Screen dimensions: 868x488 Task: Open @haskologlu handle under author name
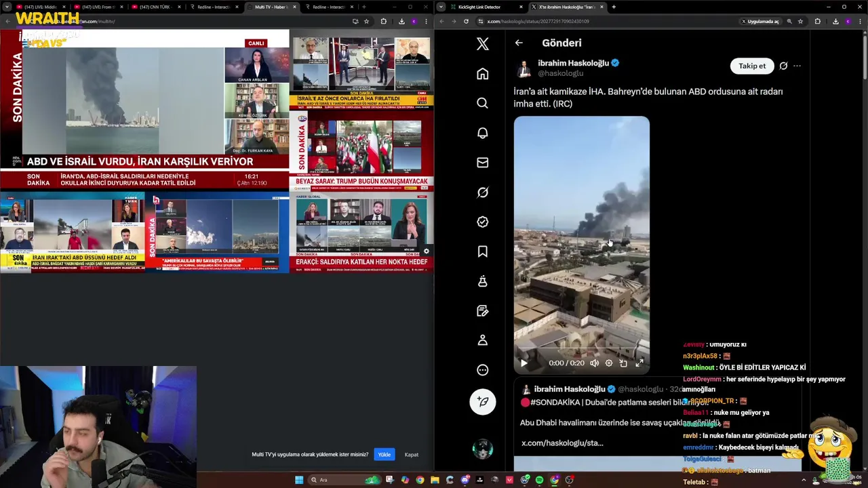coord(560,73)
